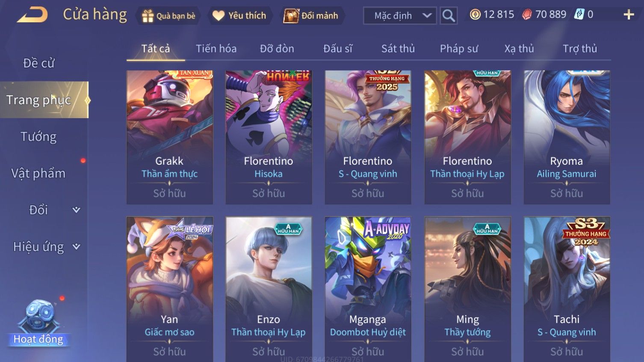Select Vật phẩm in the sidebar
Viewport: 644px width, 362px height.
coord(38,174)
